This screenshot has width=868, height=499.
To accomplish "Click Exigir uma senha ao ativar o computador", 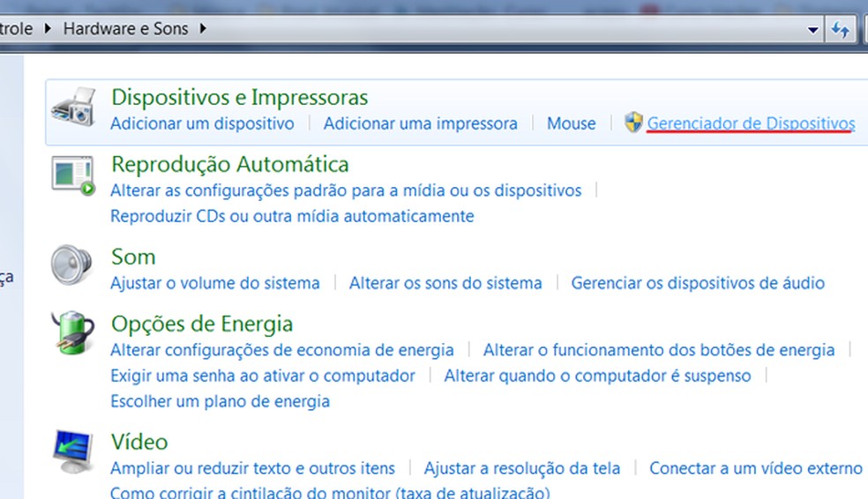I will (x=263, y=376).
